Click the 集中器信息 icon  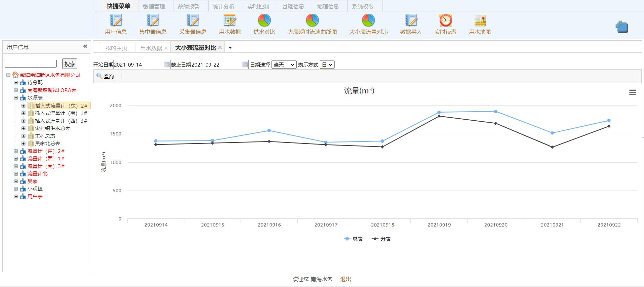153,21
